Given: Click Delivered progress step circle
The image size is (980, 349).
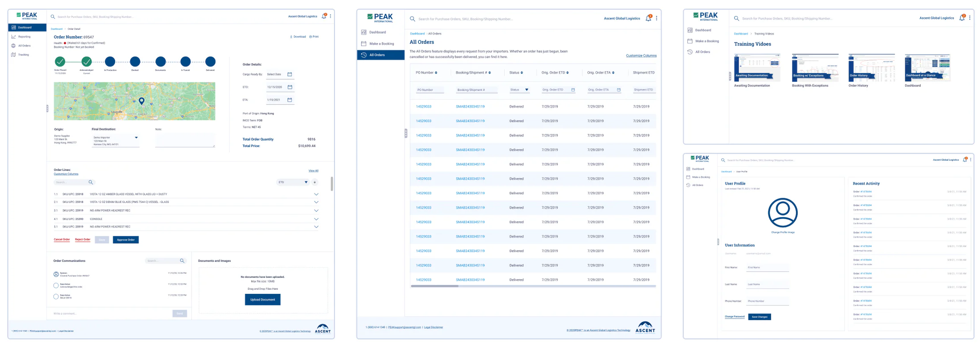Looking at the screenshot, I should [210, 61].
